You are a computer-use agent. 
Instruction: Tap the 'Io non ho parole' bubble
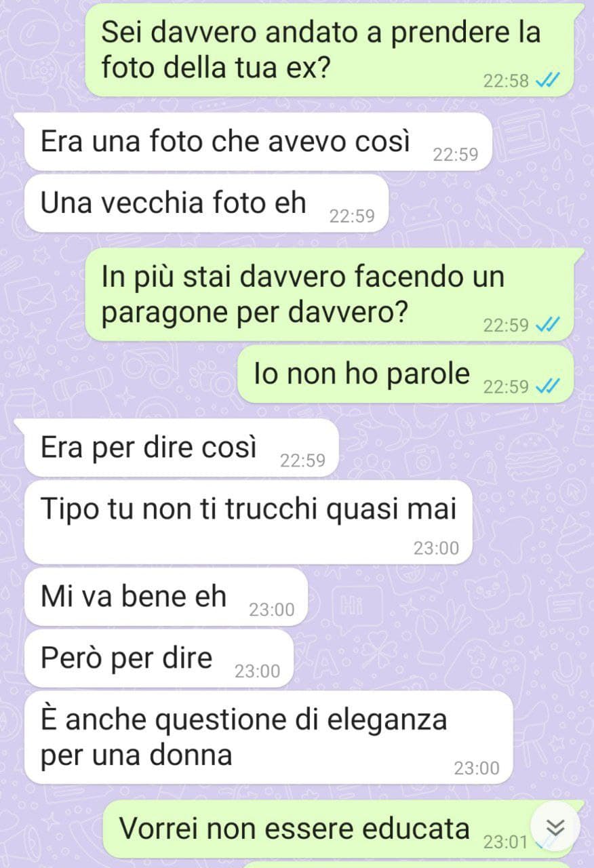405,374
